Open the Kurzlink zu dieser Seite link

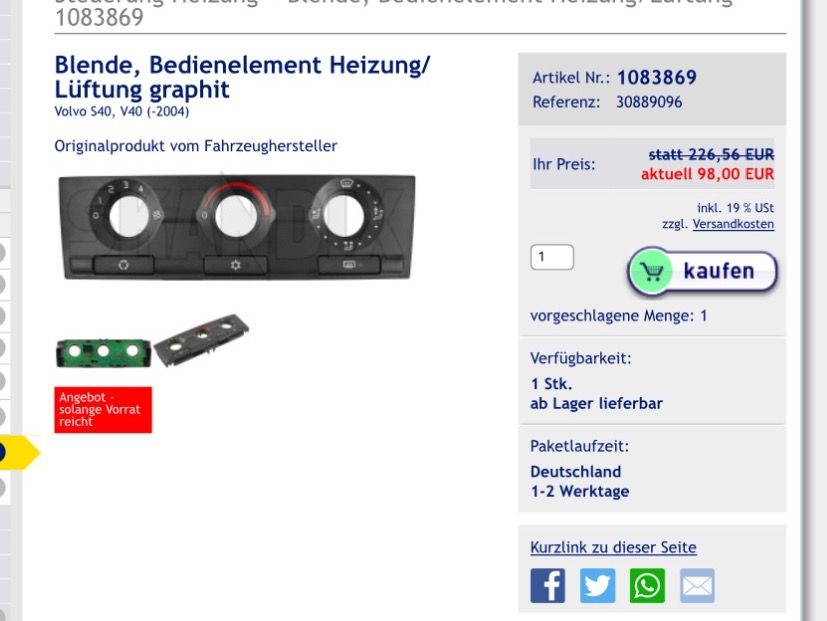click(613, 548)
